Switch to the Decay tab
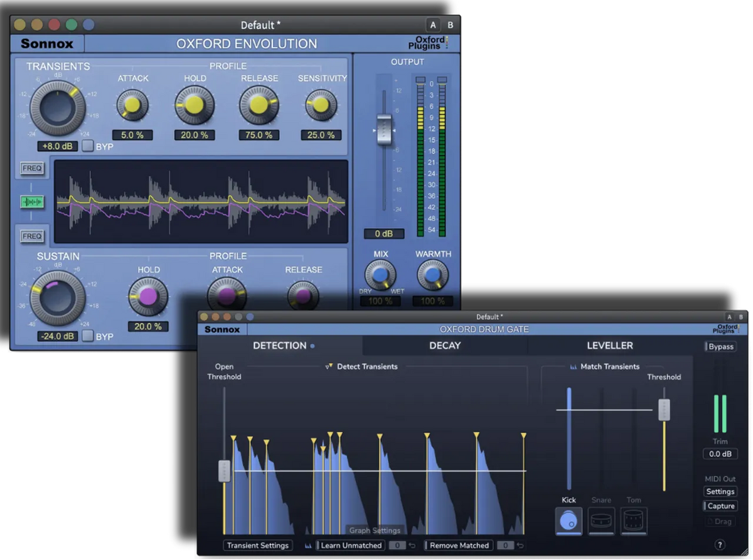The width and height of the screenshot is (753, 560). 444,346
